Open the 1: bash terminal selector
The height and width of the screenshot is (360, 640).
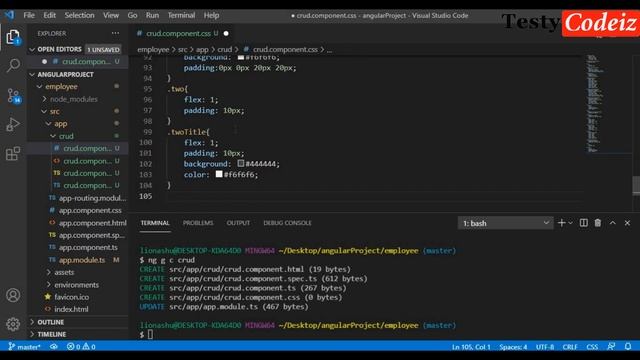click(x=505, y=223)
